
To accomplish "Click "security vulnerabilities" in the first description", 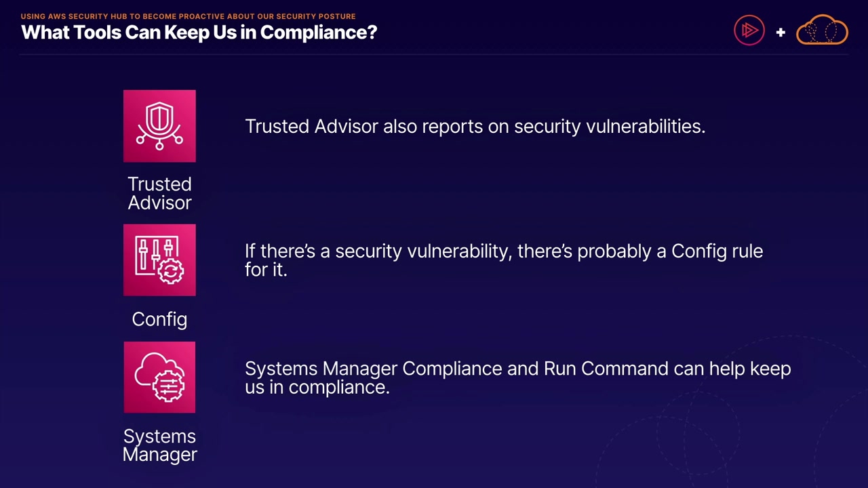I will coord(609,127).
